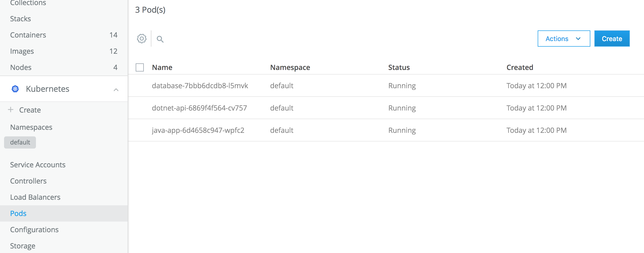Click Create under Kubernetes

point(30,110)
